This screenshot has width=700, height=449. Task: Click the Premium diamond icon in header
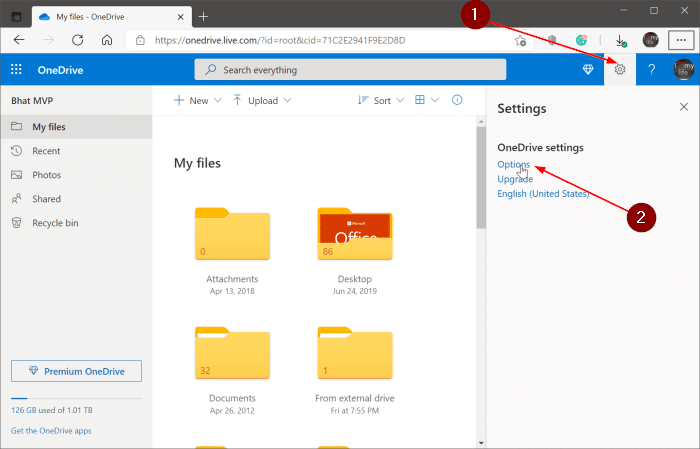(x=588, y=70)
